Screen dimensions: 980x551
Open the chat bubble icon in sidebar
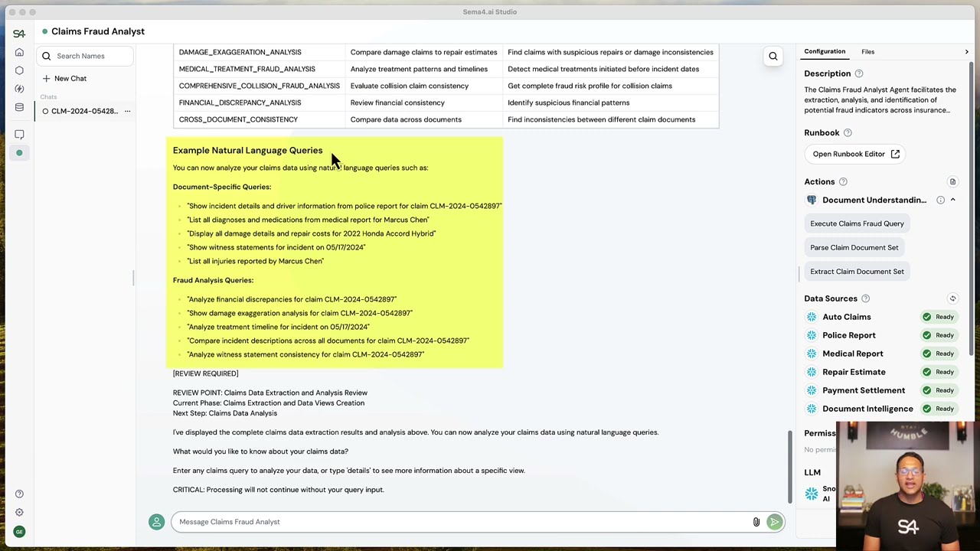click(19, 135)
